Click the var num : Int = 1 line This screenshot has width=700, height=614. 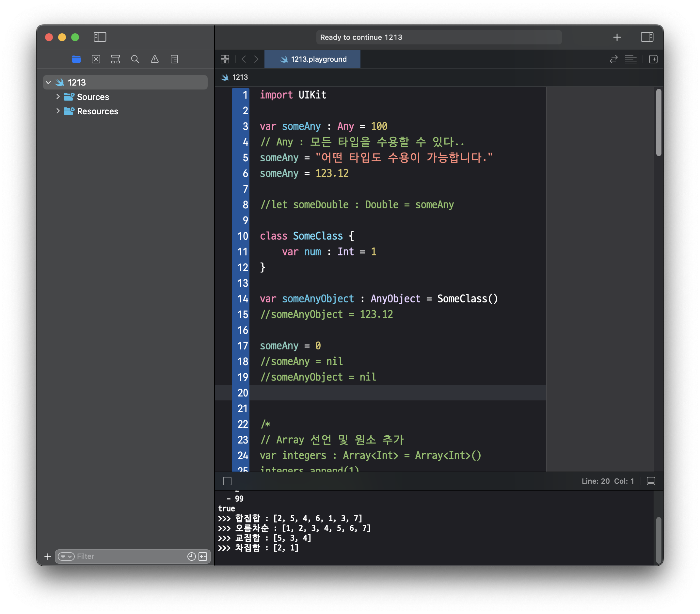point(329,252)
